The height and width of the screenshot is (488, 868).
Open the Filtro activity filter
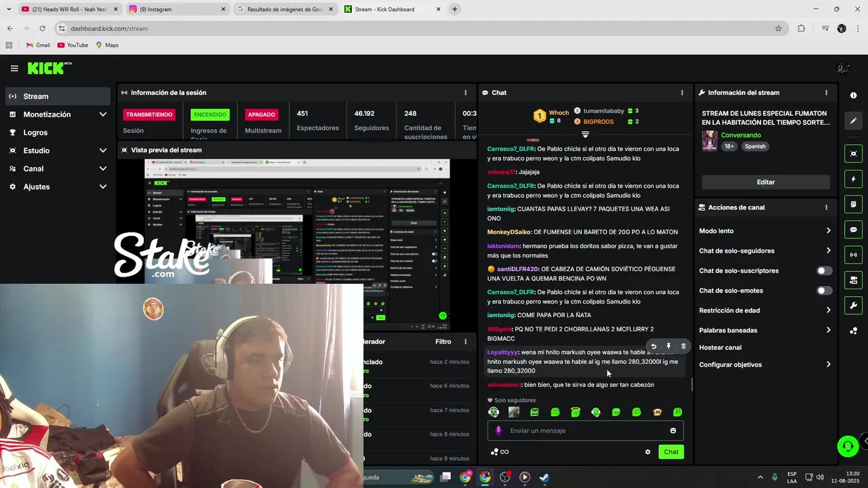point(443,342)
